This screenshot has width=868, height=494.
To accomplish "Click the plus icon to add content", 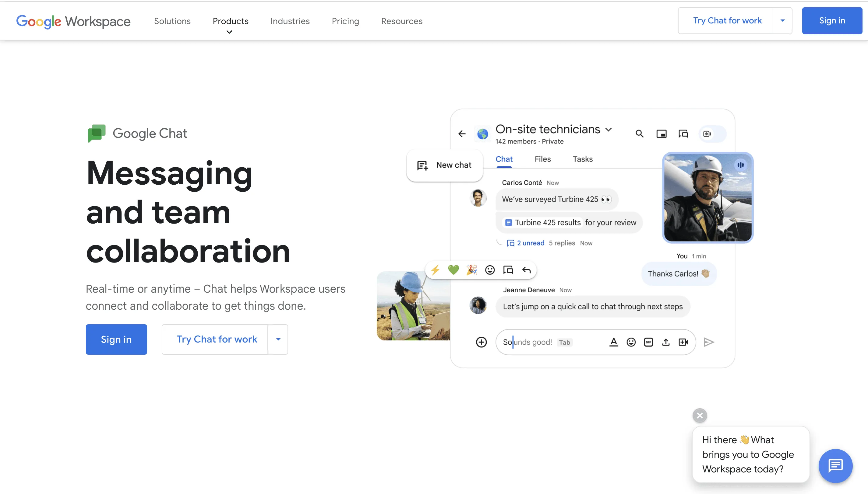I will click(x=481, y=342).
